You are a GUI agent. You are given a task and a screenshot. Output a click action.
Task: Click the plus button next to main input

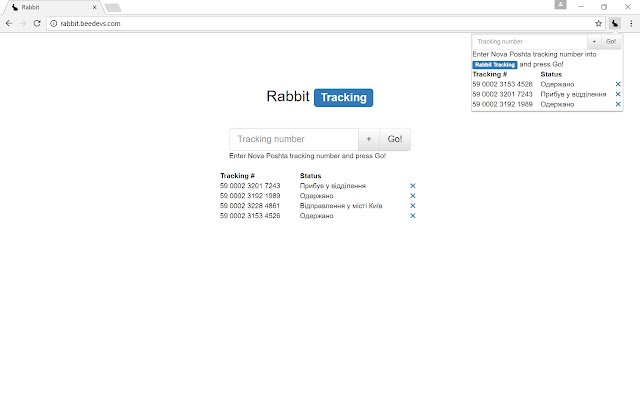coord(369,139)
